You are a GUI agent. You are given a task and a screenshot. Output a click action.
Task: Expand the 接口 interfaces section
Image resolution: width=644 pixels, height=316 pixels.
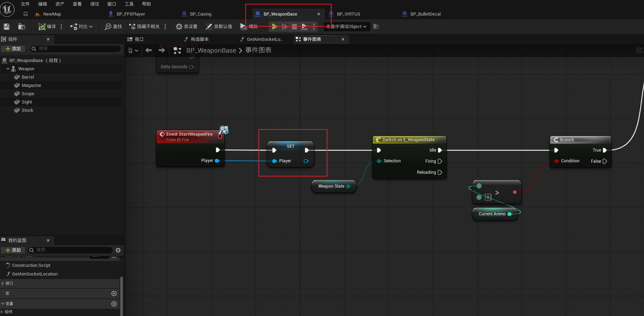pyautogui.click(x=3, y=283)
